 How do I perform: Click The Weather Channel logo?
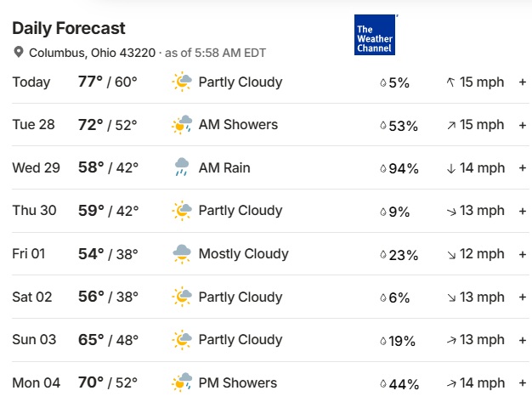tap(375, 35)
